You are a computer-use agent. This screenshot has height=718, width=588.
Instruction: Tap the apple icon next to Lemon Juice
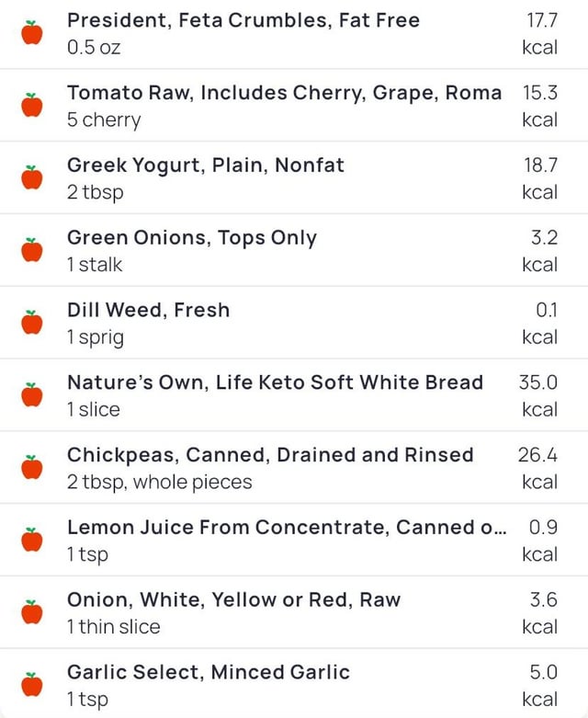[32, 540]
